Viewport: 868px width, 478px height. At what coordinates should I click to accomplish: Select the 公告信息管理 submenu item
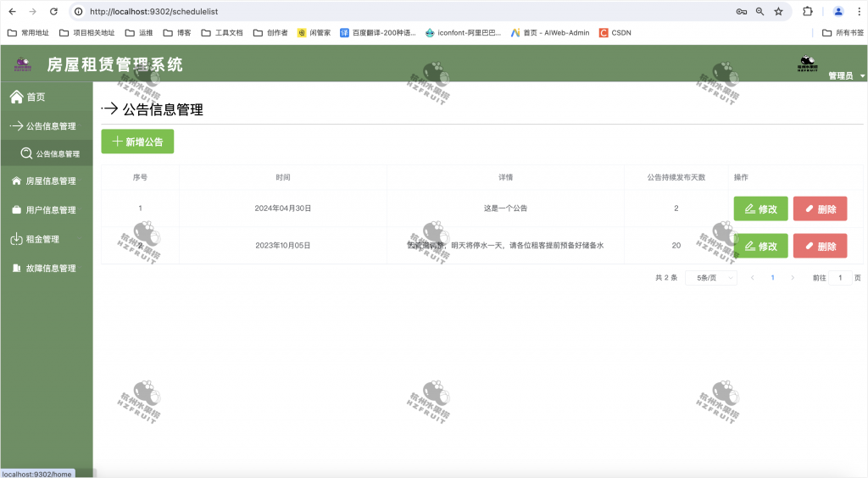[47, 153]
